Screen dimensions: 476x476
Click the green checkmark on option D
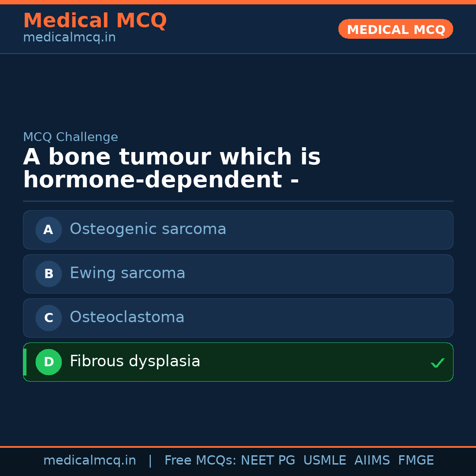(x=438, y=363)
